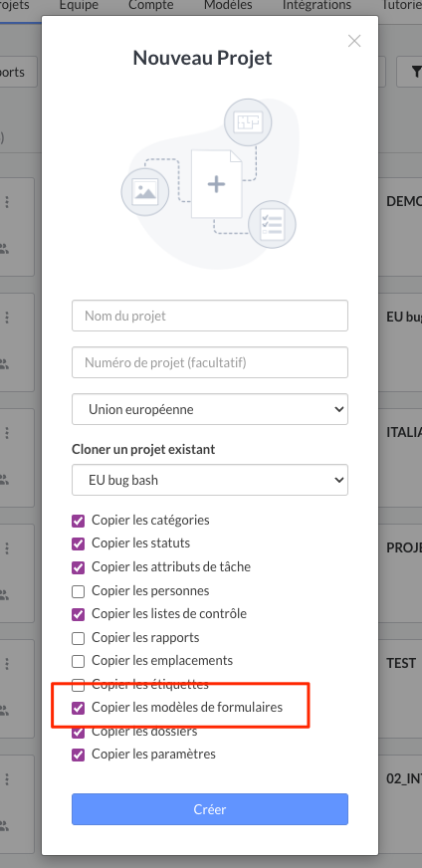Click the photo icon in the illustration
Image resolution: width=422 pixels, height=868 pixels.
click(145, 192)
